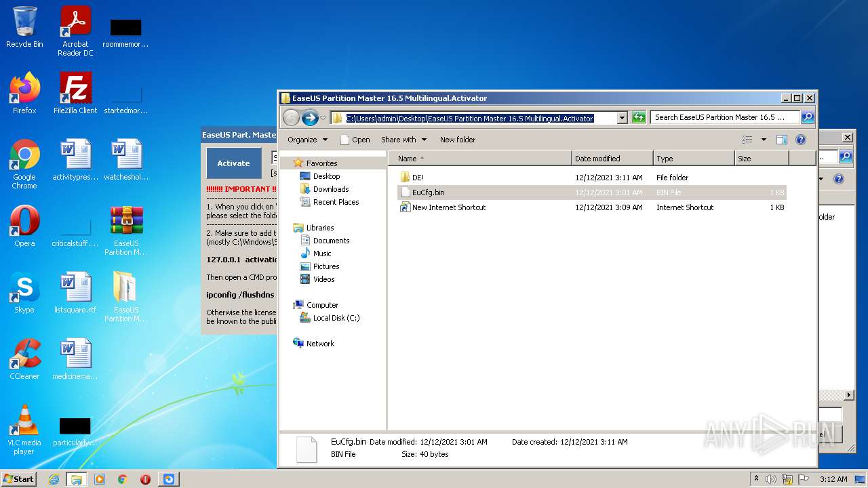Select the medicinema document icon
The height and width of the screenshot is (488, 868).
pos(75,359)
